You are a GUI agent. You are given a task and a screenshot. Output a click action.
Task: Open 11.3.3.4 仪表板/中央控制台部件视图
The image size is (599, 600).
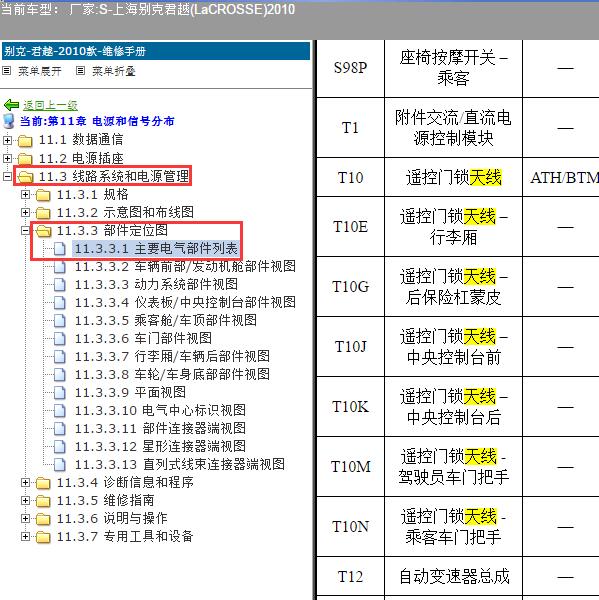click(185, 302)
